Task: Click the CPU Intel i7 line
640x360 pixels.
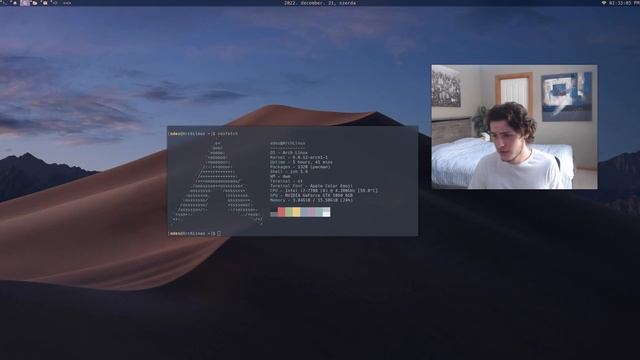Action: coord(324,191)
